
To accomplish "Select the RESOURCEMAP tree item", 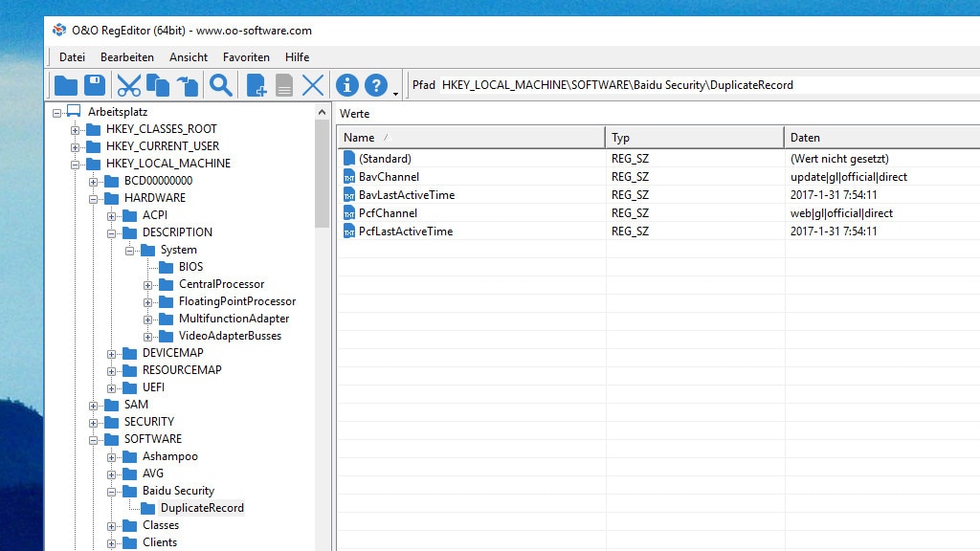I will pos(182,370).
